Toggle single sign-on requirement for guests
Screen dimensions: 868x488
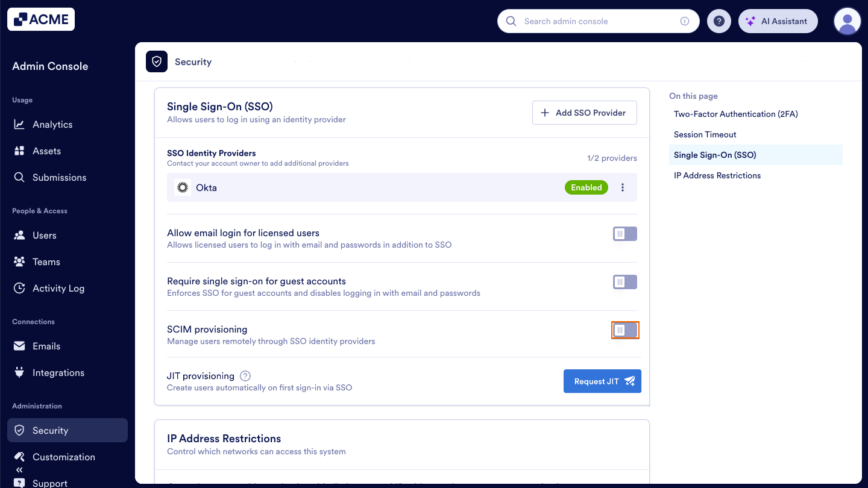click(624, 281)
